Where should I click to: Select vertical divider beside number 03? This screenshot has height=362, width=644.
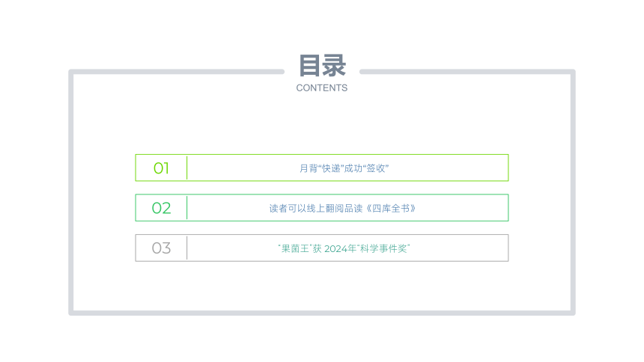(x=187, y=248)
